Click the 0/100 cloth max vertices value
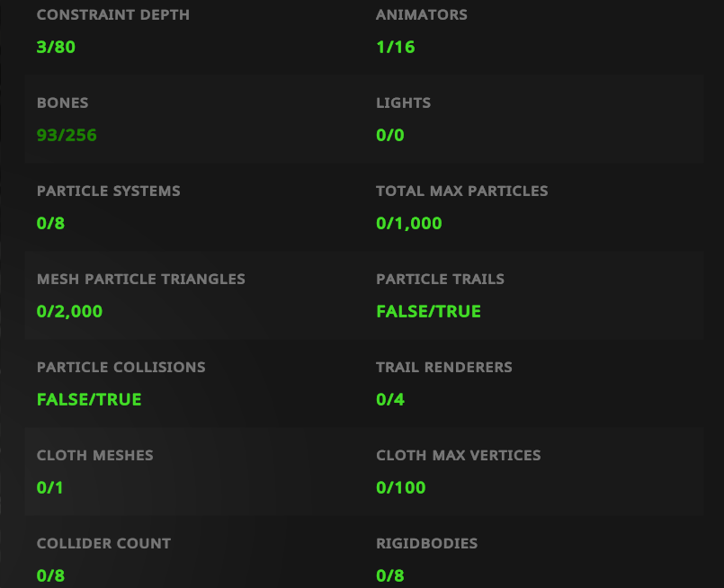The height and width of the screenshot is (588, 724). tap(401, 488)
